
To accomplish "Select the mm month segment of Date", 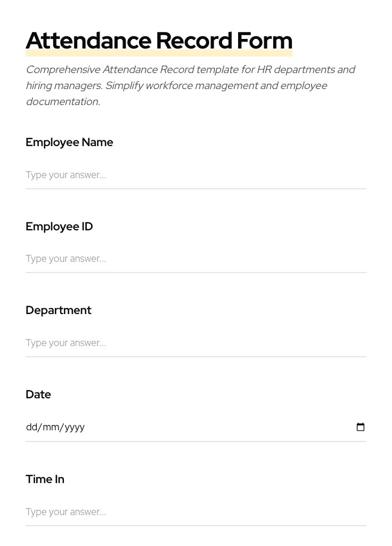I will [51, 427].
